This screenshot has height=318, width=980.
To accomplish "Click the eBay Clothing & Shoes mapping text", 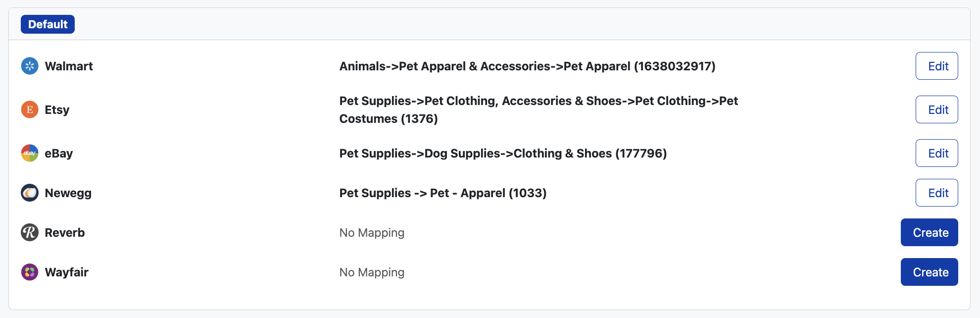I will 503,154.
